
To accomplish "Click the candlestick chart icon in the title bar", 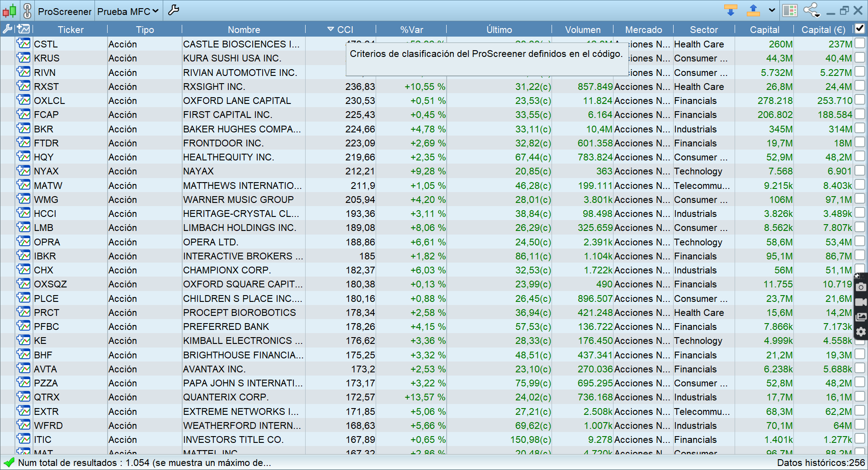I will pyautogui.click(x=9, y=11).
